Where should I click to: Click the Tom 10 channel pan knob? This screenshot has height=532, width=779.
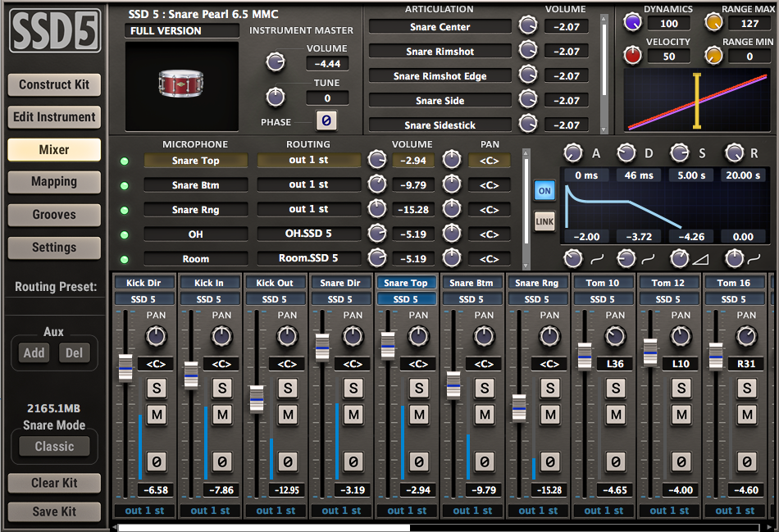pos(615,336)
